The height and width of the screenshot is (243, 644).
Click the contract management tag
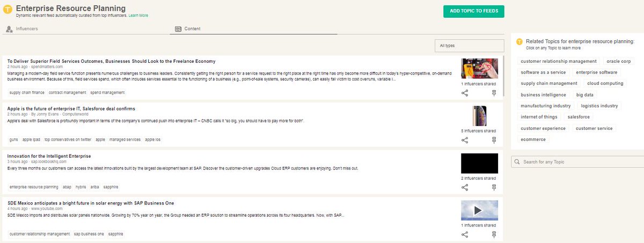point(68,92)
